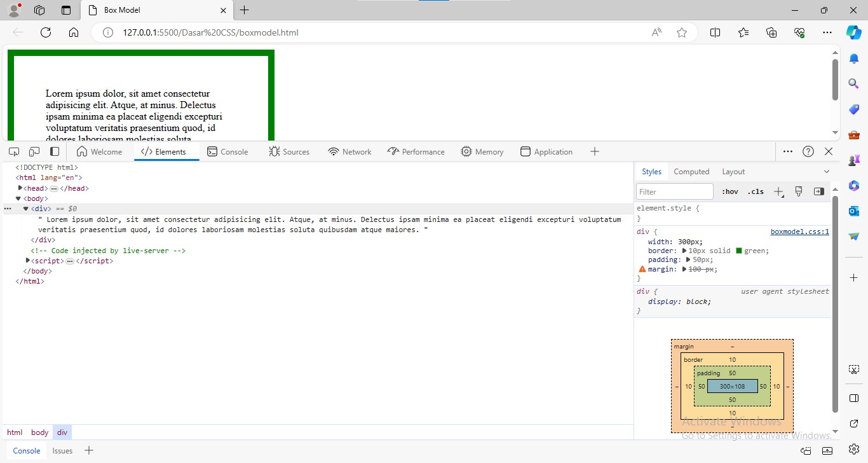Open Edge Settings and more menu

tap(827, 32)
